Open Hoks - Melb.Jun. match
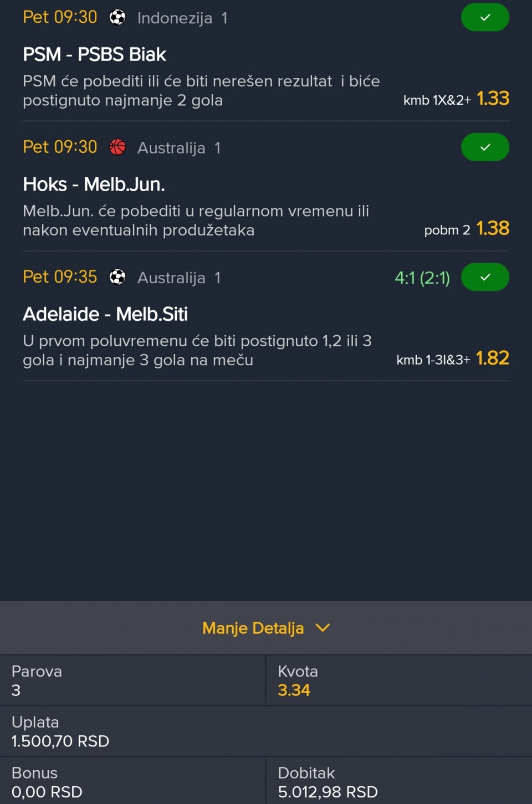532x804 pixels. pyautogui.click(x=94, y=184)
